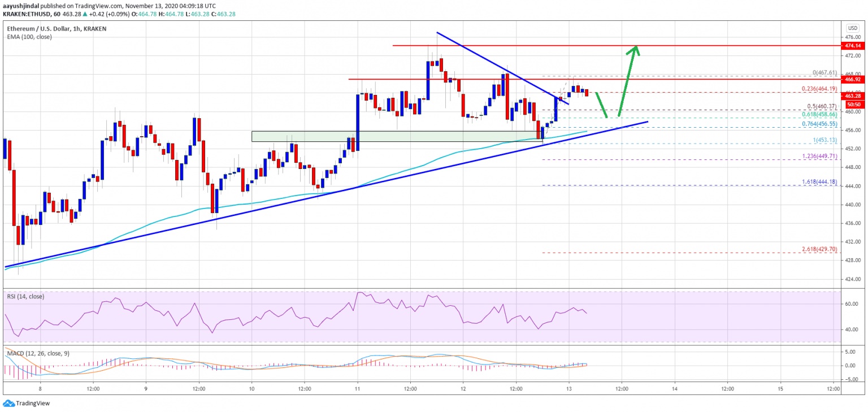Click the 472.00 price axis tick
The image size is (868, 412).
tap(853, 56)
